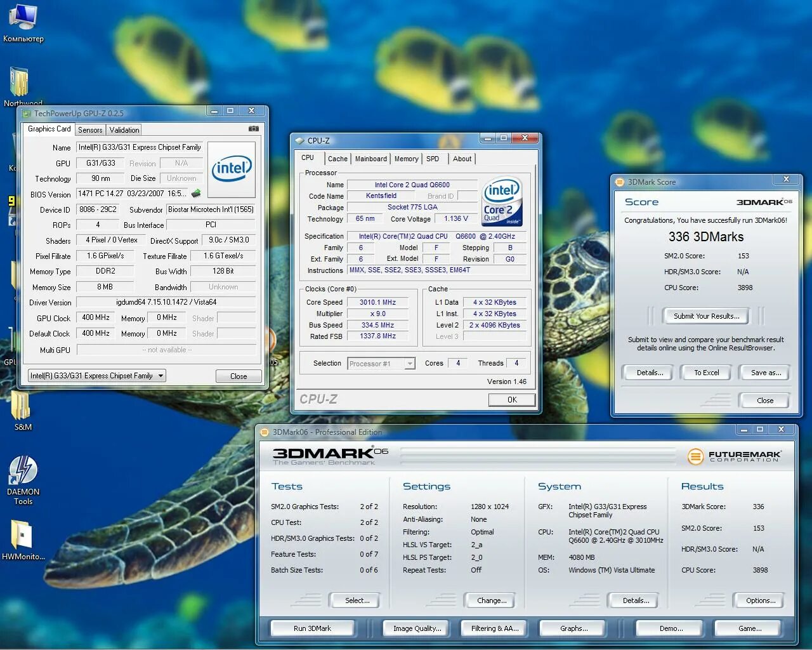Viewport: 812px width, 650px height.
Task: Open the Northwood folder on desktop
Action: point(20,87)
